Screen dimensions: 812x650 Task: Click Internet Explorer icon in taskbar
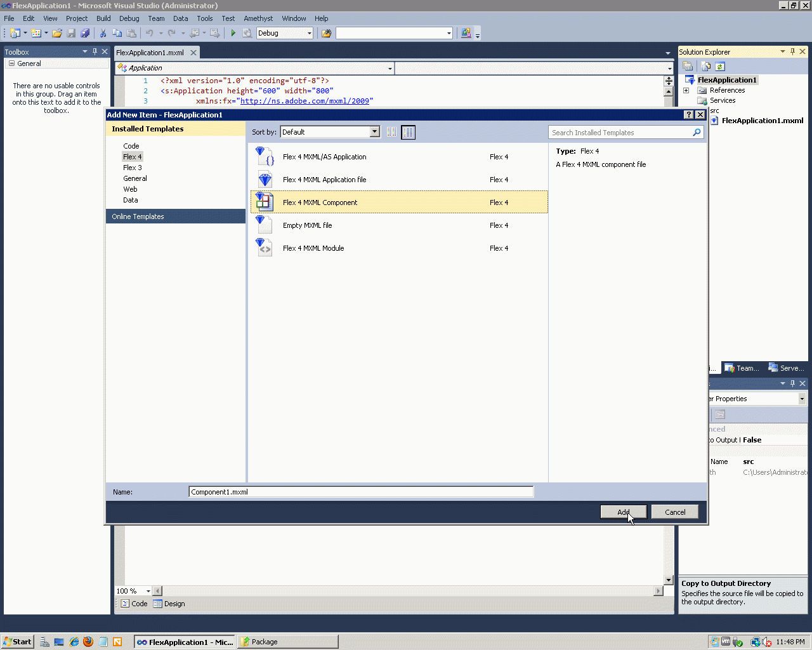(x=74, y=642)
